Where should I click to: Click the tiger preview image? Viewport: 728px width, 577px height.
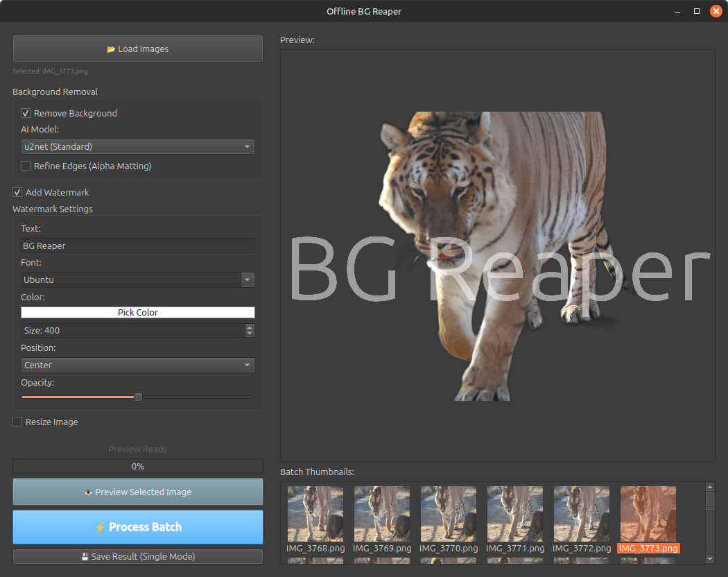(x=498, y=256)
